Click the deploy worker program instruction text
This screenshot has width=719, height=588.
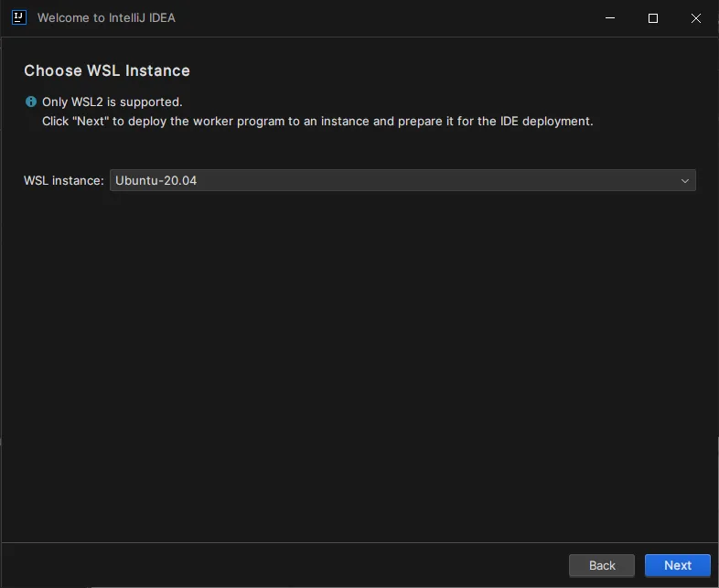click(317, 121)
